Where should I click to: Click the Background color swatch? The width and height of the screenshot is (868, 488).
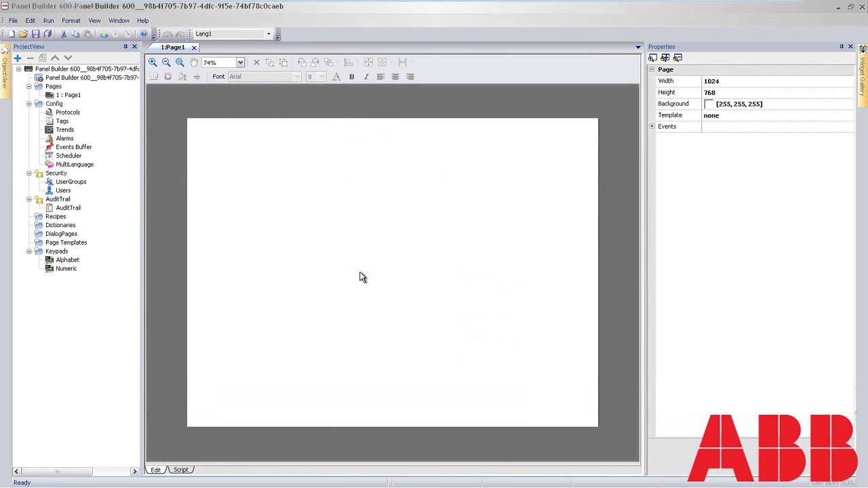tap(709, 104)
